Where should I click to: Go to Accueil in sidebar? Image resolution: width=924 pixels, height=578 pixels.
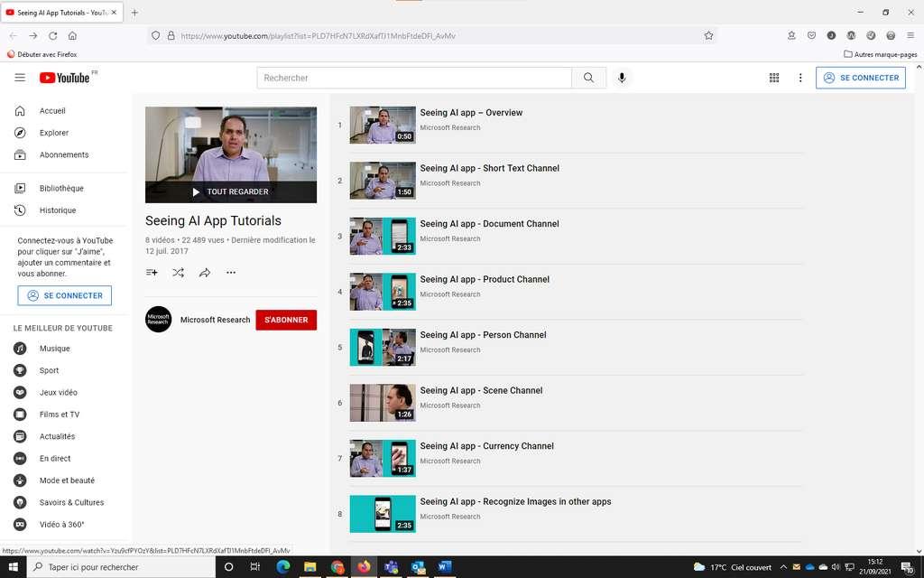[52, 111]
